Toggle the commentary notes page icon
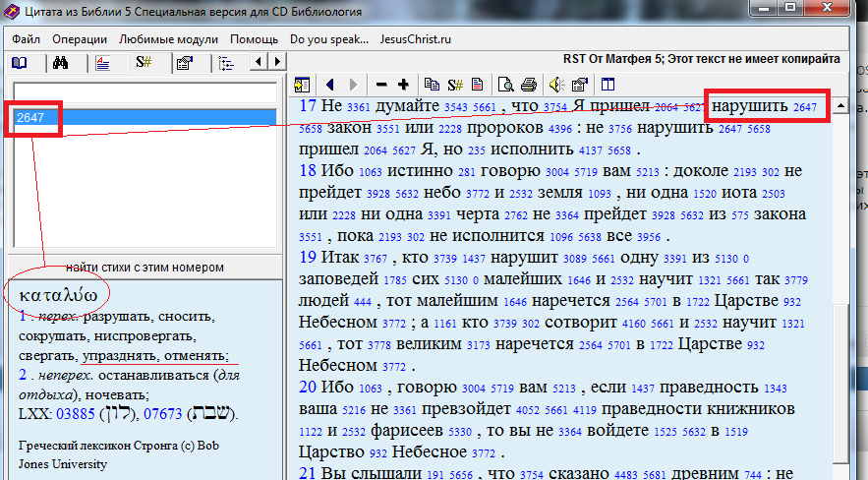Image resolution: width=868 pixels, height=480 pixels. 477,85
